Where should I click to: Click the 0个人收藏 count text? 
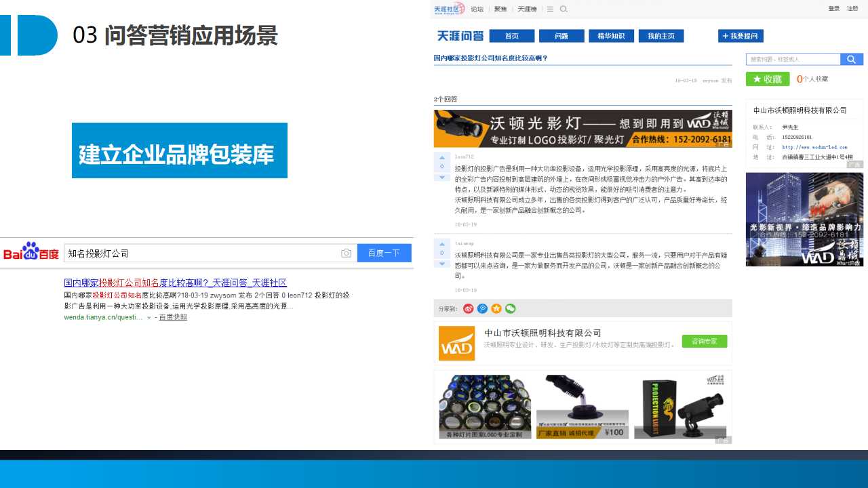point(812,79)
